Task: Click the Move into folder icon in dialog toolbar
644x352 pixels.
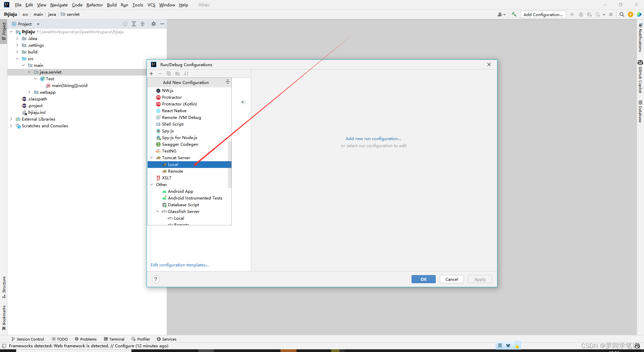Action: tap(177, 74)
